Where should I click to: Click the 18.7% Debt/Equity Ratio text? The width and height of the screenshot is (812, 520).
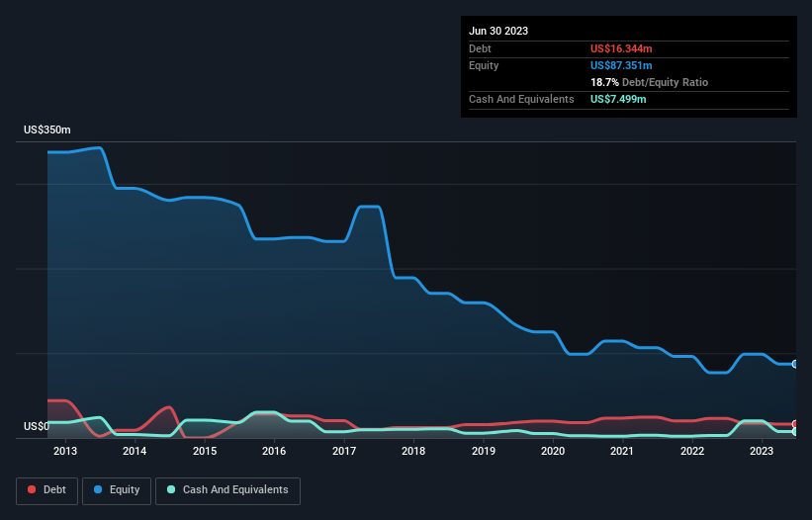[x=649, y=82]
